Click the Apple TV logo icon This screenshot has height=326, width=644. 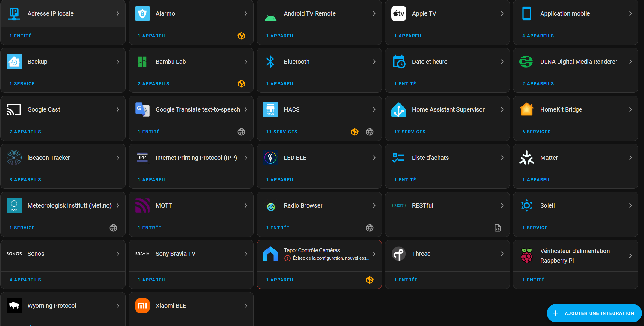[399, 13]
